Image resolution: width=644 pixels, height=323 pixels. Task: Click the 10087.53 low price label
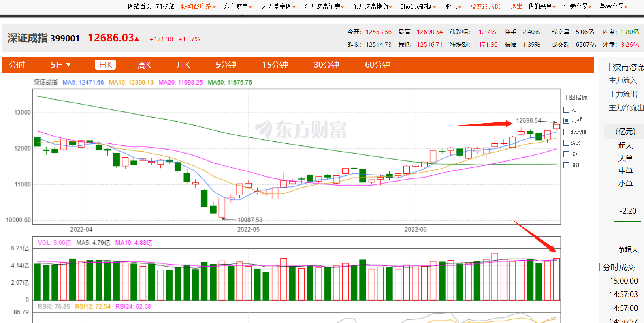pyautogui.click(x=250, y=220)
